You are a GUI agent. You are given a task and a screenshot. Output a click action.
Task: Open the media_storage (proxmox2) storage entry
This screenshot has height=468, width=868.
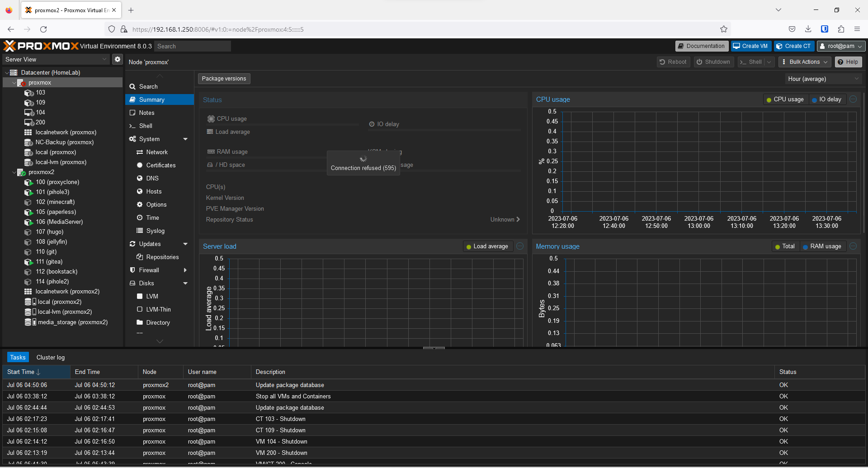(72, 322)
